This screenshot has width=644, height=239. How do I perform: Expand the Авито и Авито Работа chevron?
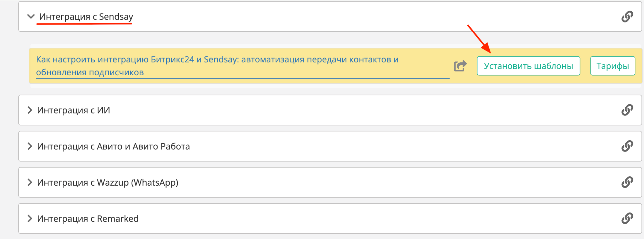click(30, 146)
